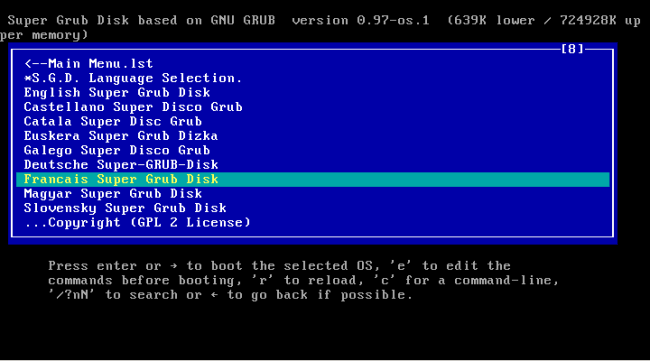Click the [8] entry counter
650x361 pixels.
point(572,49)
